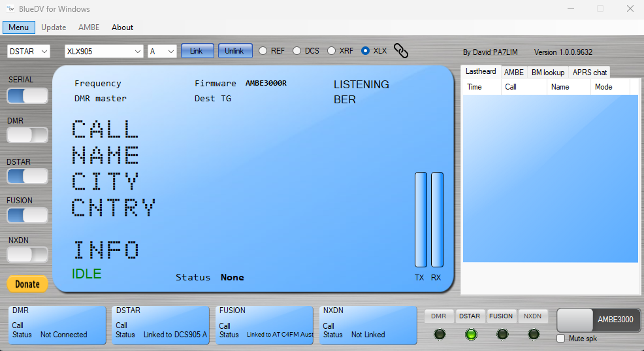
Task: Click the BER label
Action: click(x=345, y=100)
